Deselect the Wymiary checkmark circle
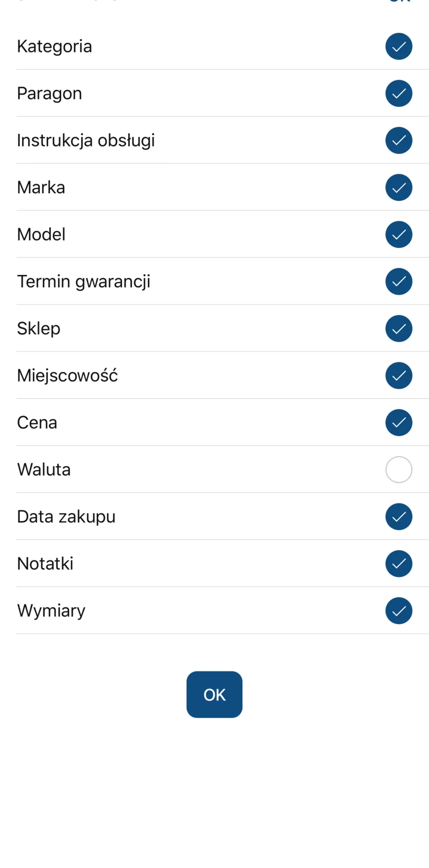Viewport: 429px width, 868px height. 398,611
